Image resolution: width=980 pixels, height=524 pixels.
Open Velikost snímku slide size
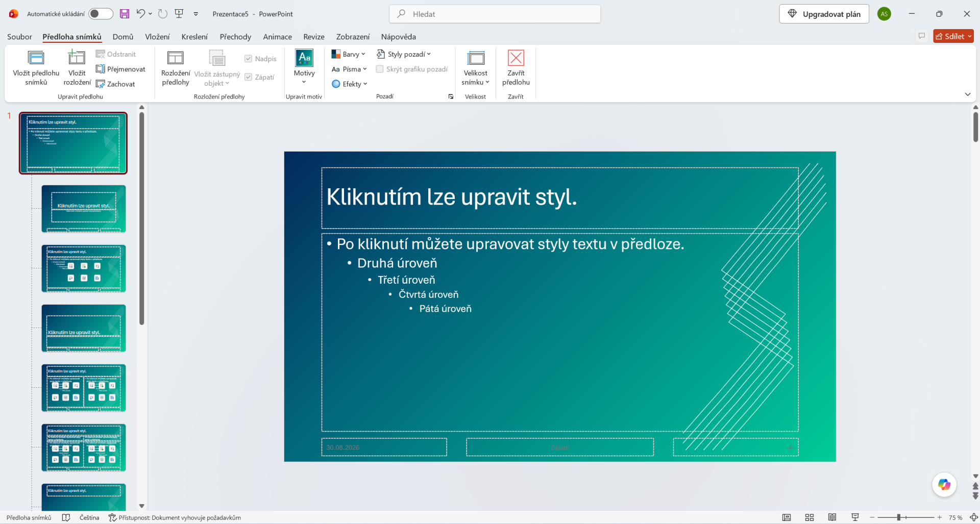[475, 68]
